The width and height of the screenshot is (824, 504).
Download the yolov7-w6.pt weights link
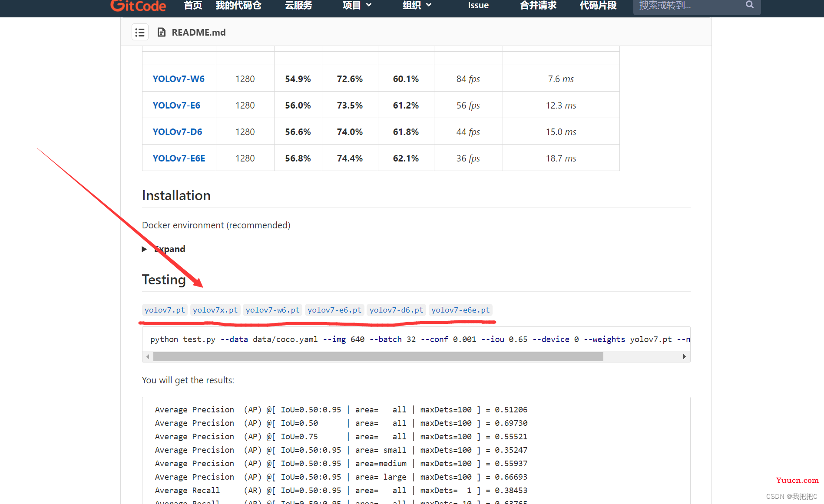(x=272, y=310)
